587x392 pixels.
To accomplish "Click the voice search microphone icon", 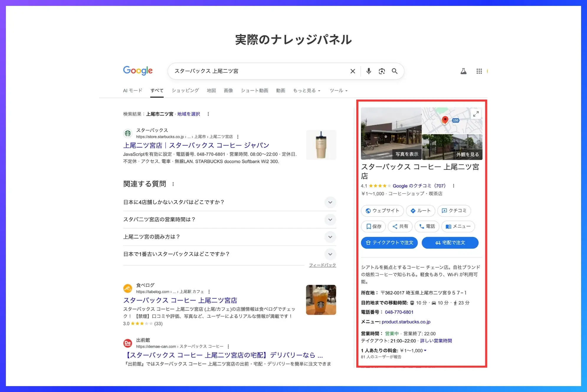I will [368, 71].
